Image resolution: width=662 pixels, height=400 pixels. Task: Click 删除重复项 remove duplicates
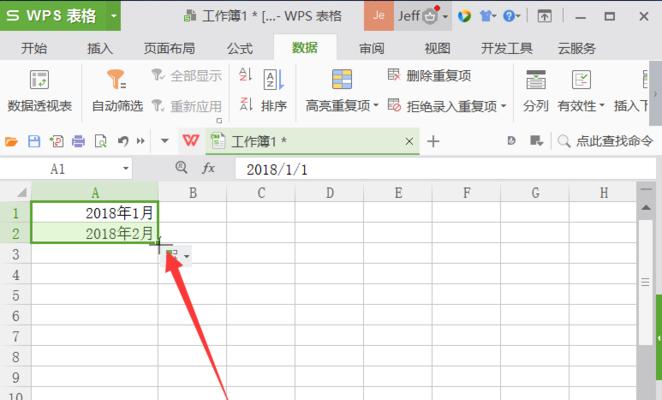pyautogui.click(x=429, y=76)
